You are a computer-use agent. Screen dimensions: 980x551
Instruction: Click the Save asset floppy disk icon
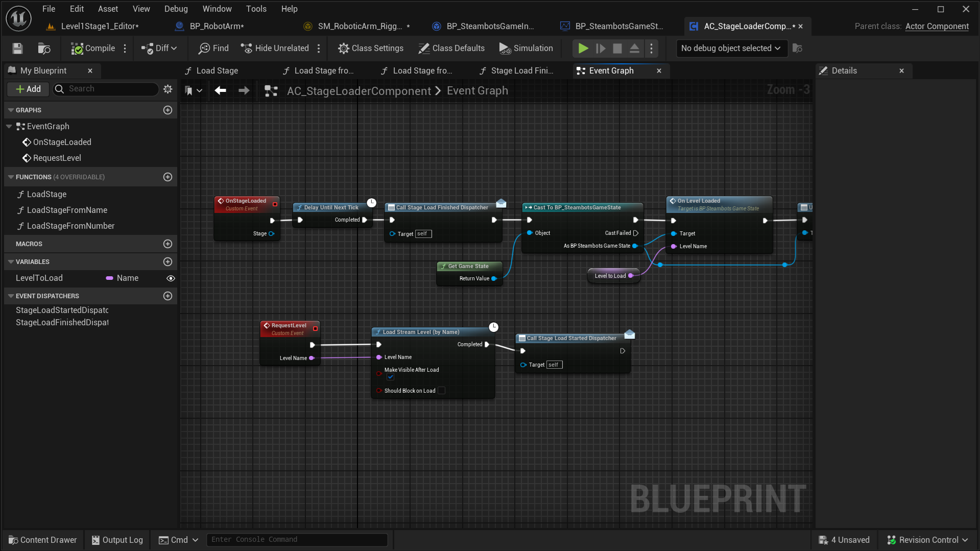[17, 48]
